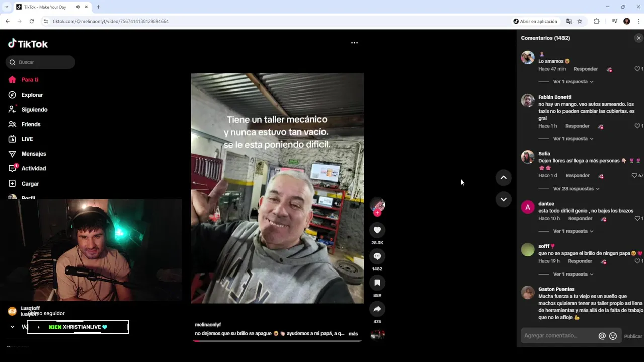
Task: Like dantee's comment
Action: pos(637,218)
